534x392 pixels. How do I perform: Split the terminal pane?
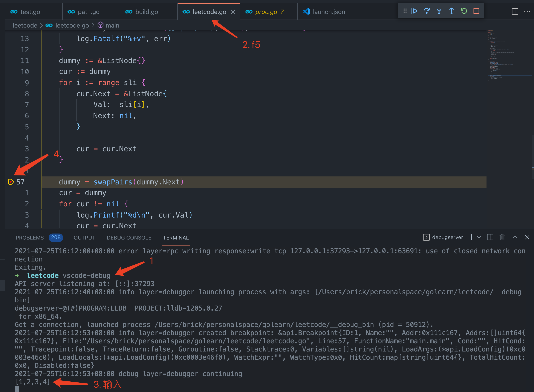490,237
